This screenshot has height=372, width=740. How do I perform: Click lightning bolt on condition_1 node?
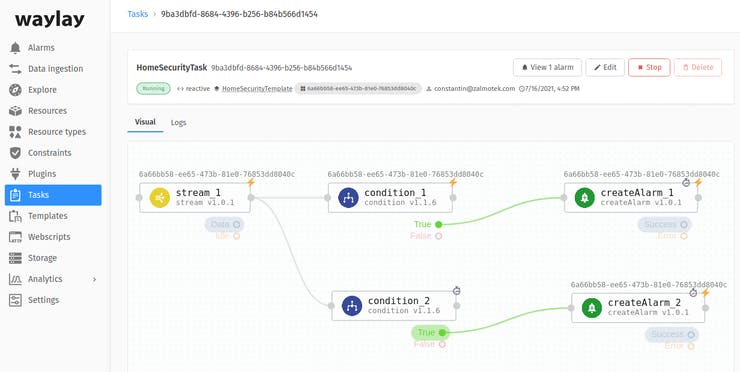453,182
